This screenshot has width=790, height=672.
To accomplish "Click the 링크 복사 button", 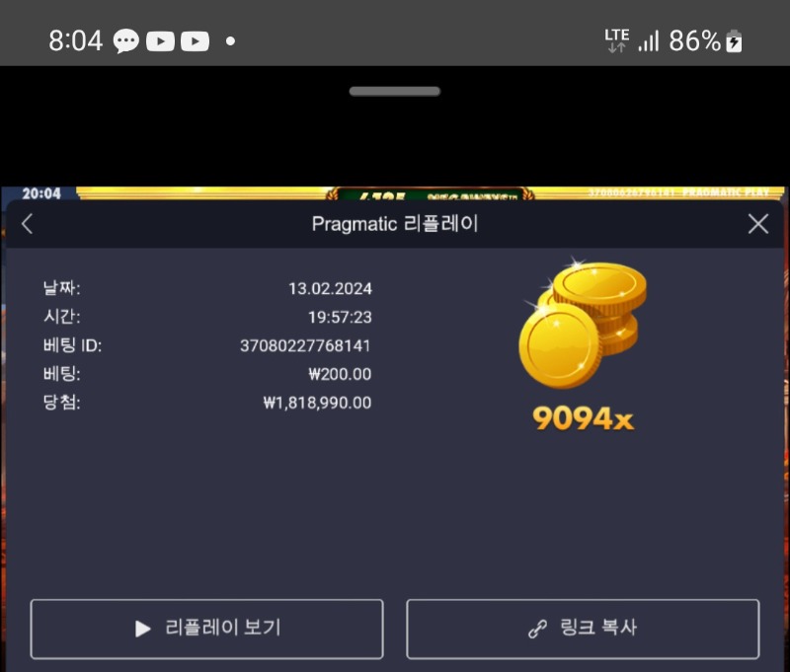I will pyautogui.click(x=583, y=630).
